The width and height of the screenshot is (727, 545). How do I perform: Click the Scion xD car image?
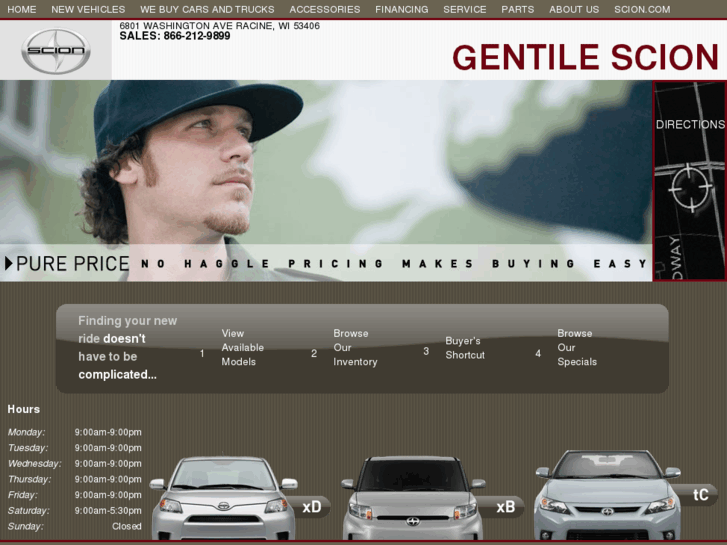223,498
